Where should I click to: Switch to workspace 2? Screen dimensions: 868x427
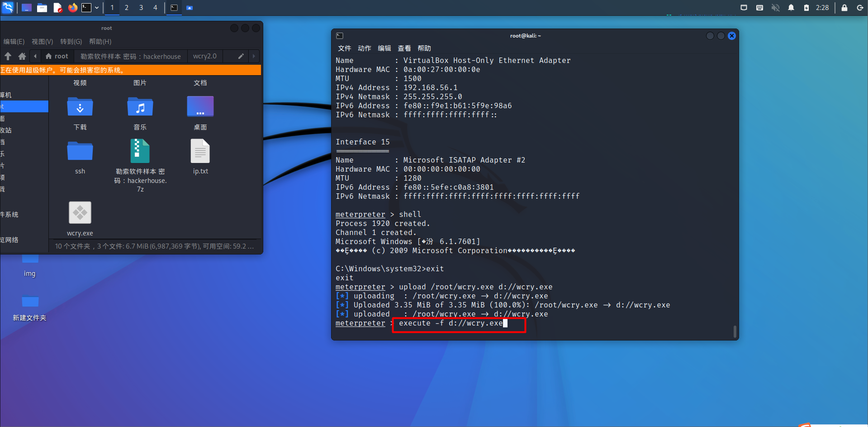coord(127,8)
